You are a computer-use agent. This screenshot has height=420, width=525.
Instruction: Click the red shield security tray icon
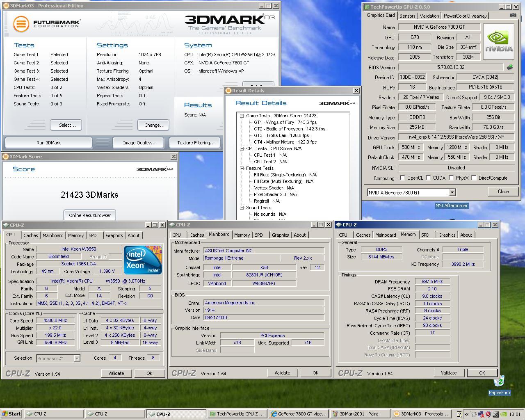pos(488,414)
